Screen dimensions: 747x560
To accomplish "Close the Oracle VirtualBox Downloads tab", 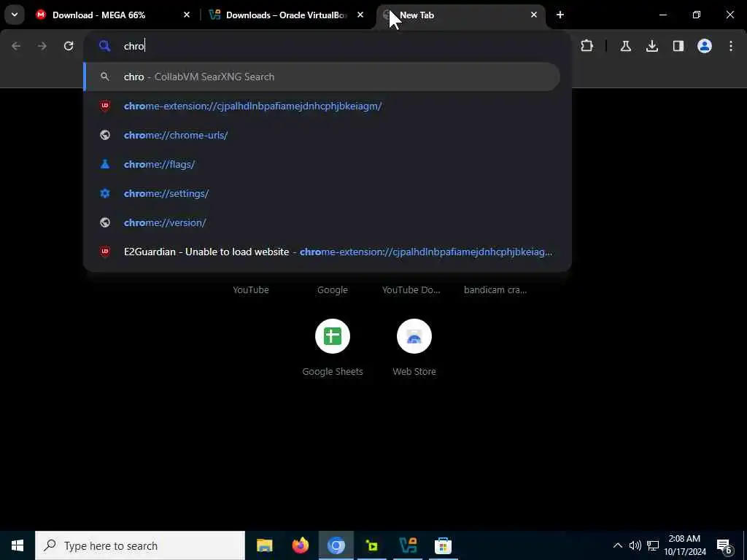I will click(360, 15).
